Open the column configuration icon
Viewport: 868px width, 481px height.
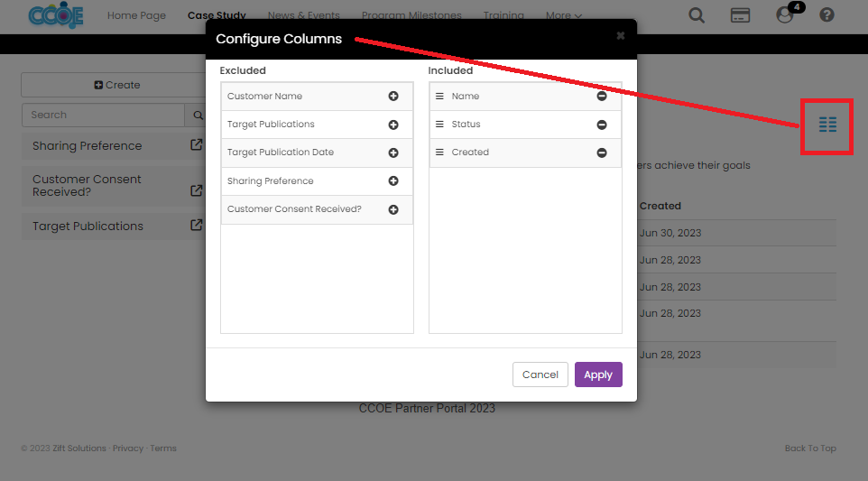click(827, 125)
